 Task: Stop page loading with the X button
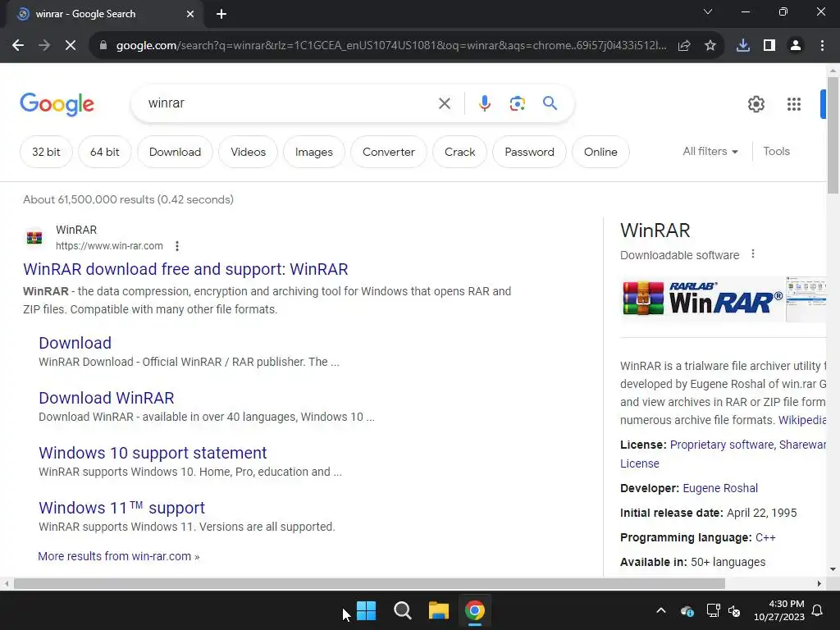click(71, 46)
